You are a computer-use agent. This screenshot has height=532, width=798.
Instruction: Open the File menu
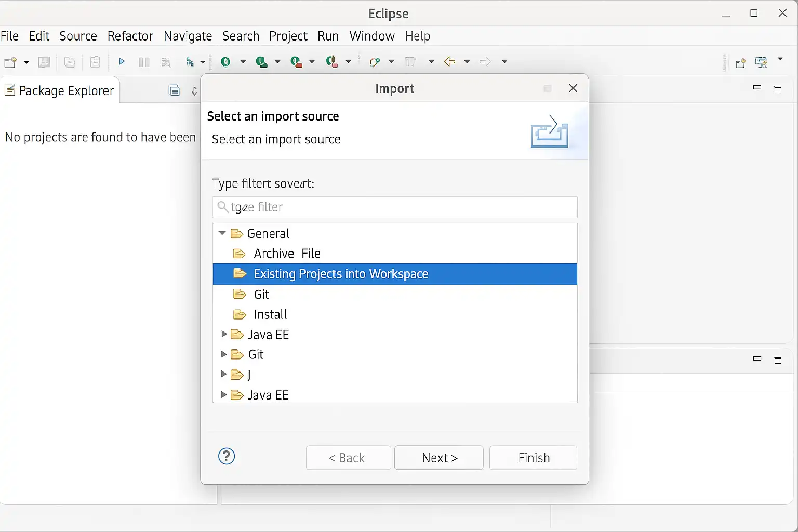click(10, 36)
